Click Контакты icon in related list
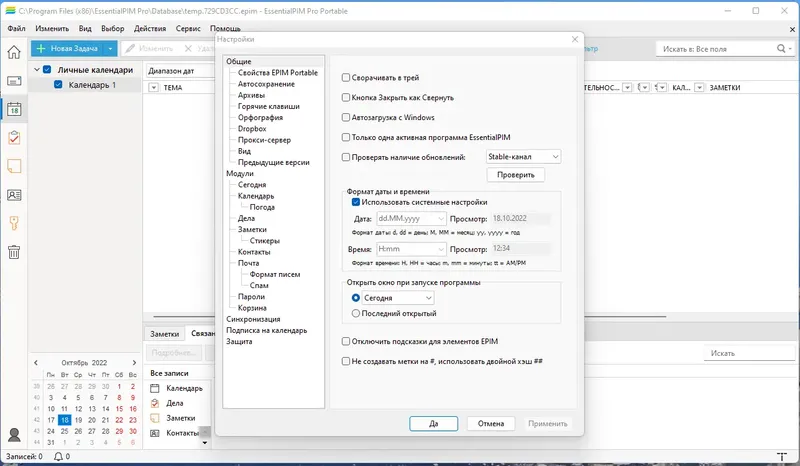This screenshot has height=466, width=800. pos(155,433)
